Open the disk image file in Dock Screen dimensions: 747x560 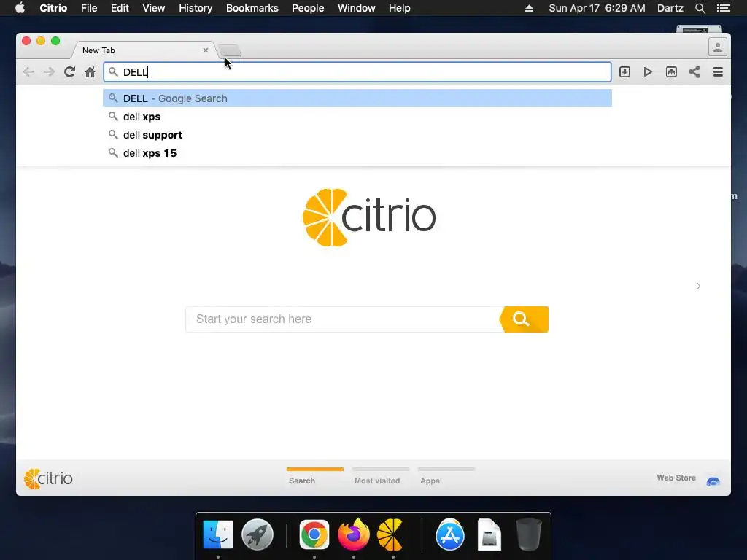(489, 534)
